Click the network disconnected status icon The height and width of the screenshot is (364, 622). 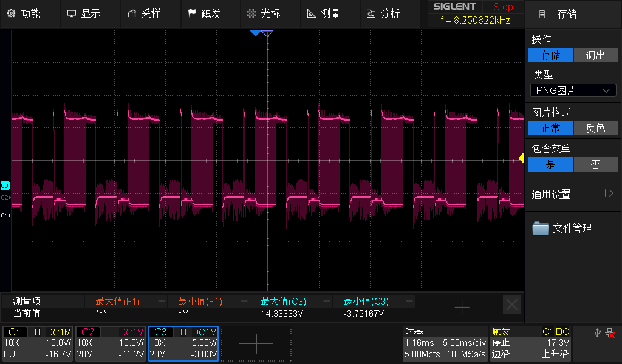click(x=610, y=333)
